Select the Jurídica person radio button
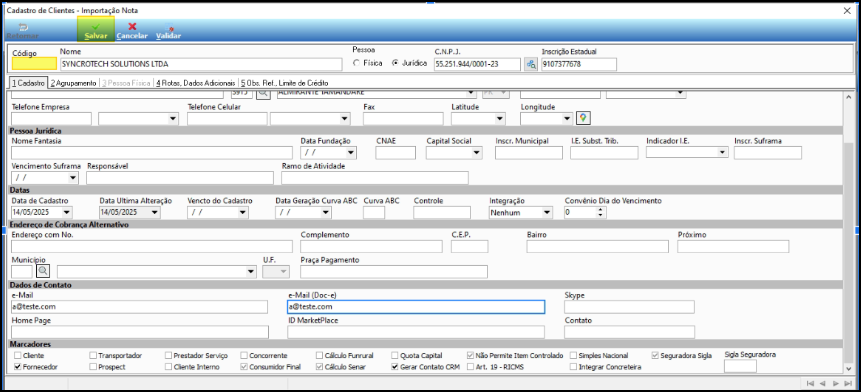861x392 pixels. coord(395,64)
